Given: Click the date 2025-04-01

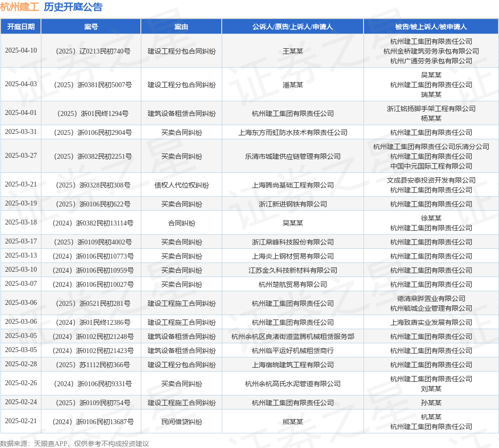Looking at the screenshot, I should click(21, 112).
